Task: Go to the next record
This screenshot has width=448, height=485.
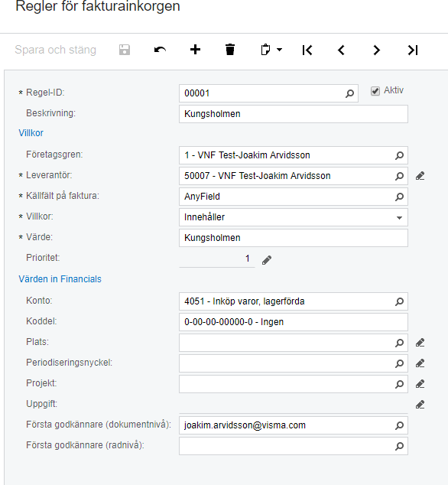Action: [x=376, y=50]
